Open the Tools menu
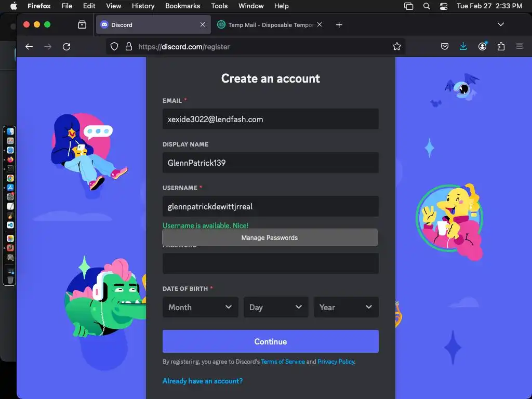Viewport: 532px width, 399px height. (219, 6)
